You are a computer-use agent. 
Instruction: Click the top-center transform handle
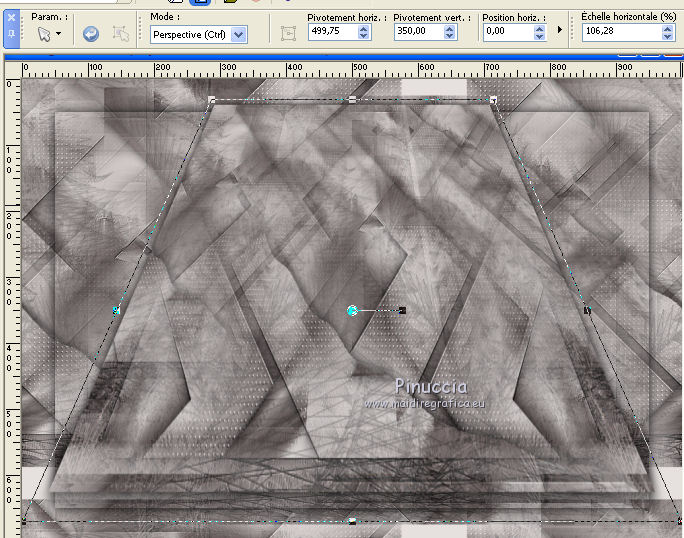pos(352,100)
